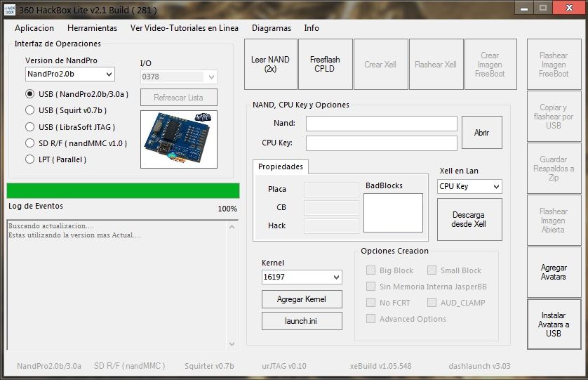
Task: Click Instalar Avatars a USB button
Action: pos(554,324)
